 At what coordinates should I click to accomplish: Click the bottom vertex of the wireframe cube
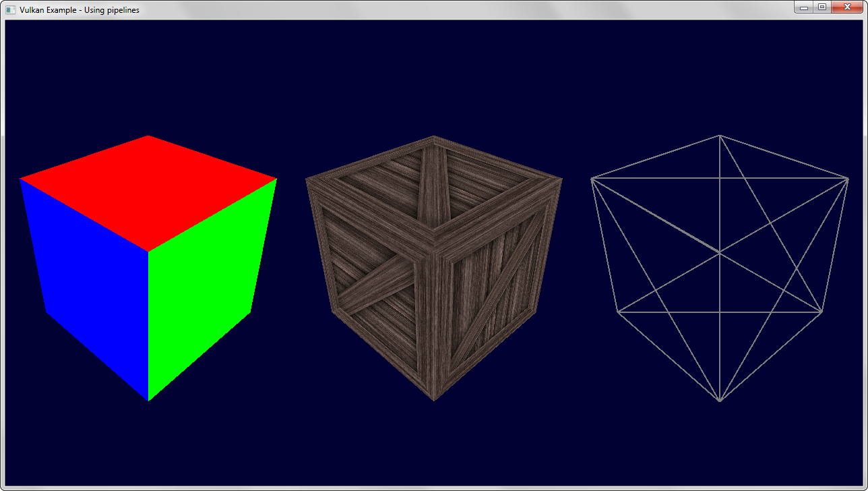tap(720, 401)
